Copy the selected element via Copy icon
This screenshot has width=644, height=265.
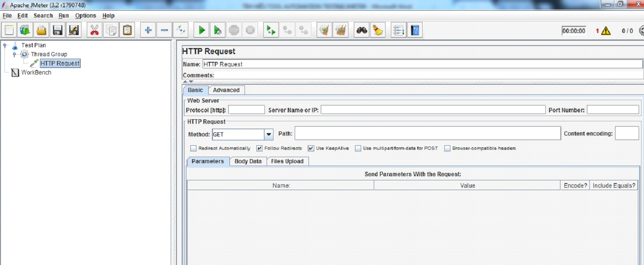111,30
